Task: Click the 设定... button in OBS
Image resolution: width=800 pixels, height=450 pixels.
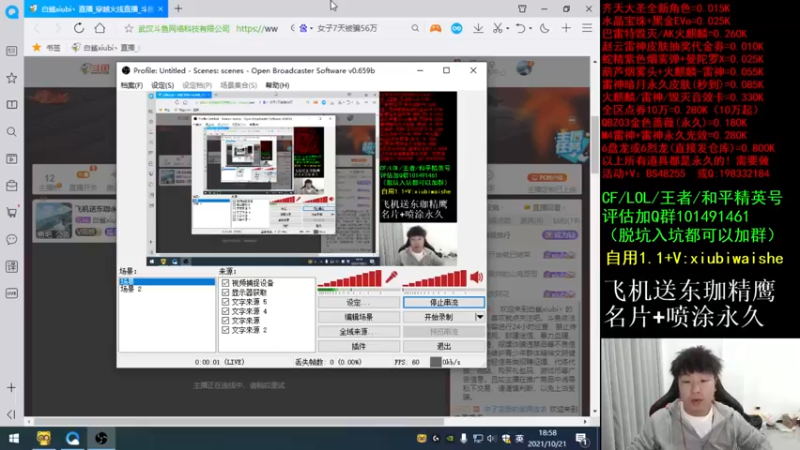Action: (359, 303)
